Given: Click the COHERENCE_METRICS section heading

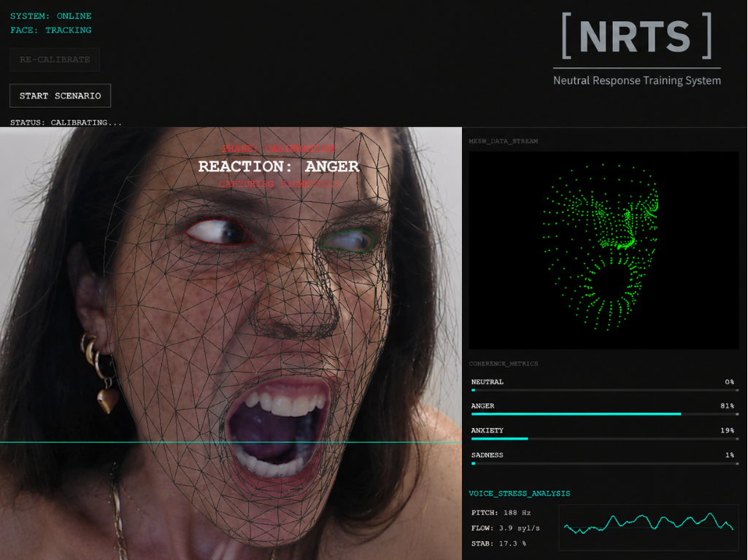Looking at the screenshot, I should click(504, 364).
